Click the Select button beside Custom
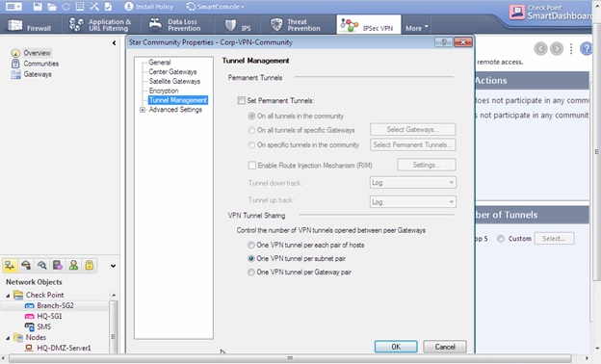601x364 pixels. tap(554, 238)
